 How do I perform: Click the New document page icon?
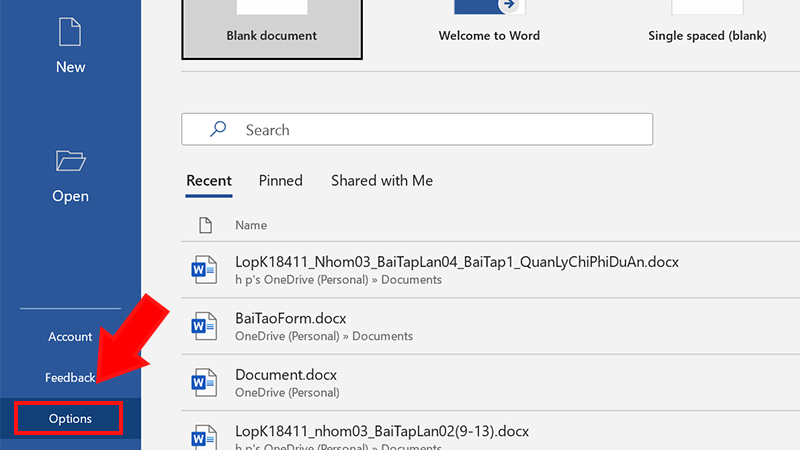70,32
